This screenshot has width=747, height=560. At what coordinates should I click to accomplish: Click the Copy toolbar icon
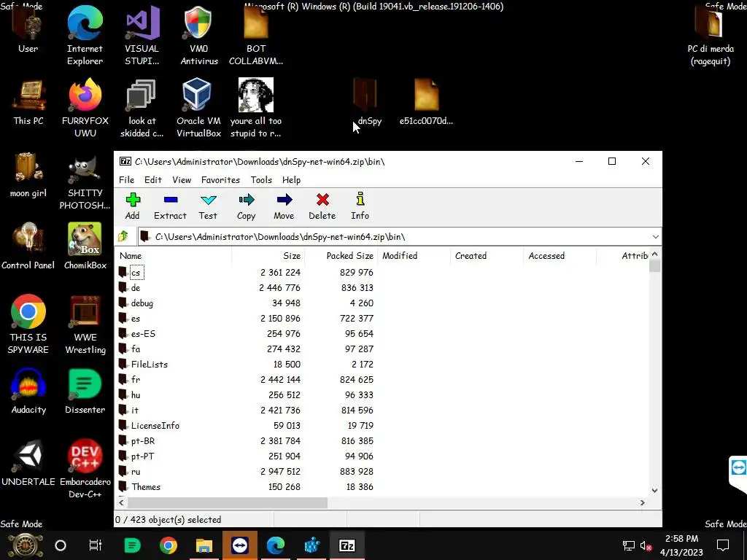click(x=247, y=206)
